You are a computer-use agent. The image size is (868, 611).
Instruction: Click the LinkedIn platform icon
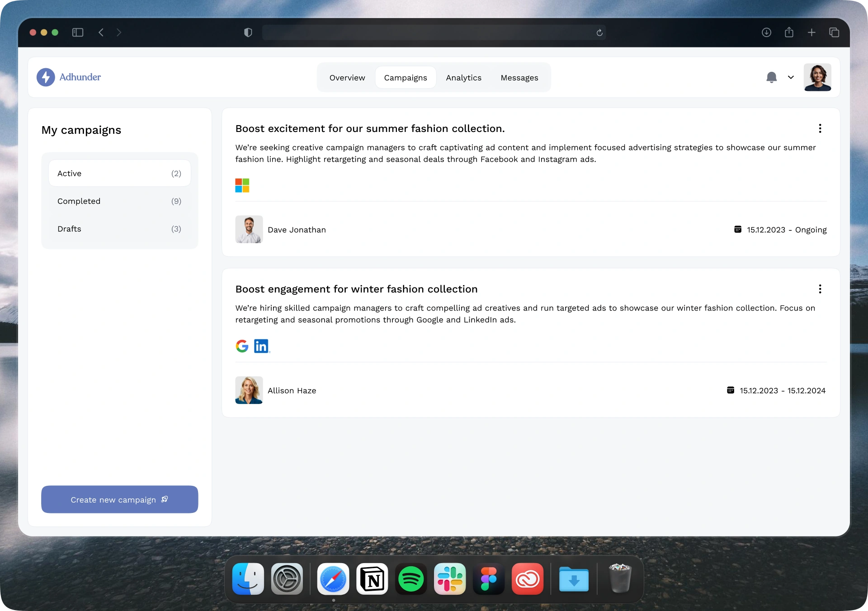click(261, 346)
